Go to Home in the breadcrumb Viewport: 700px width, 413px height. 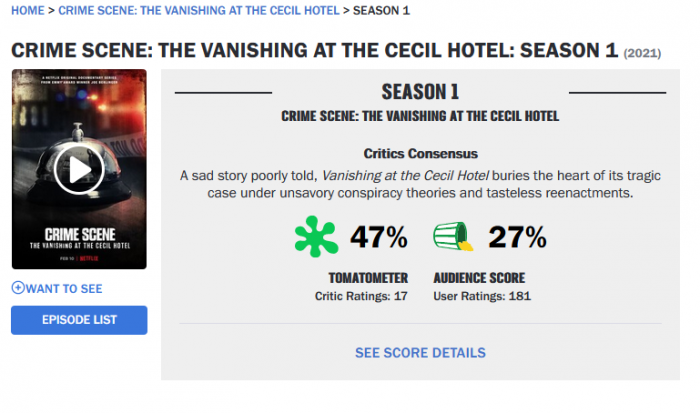(x=27, y=10)
